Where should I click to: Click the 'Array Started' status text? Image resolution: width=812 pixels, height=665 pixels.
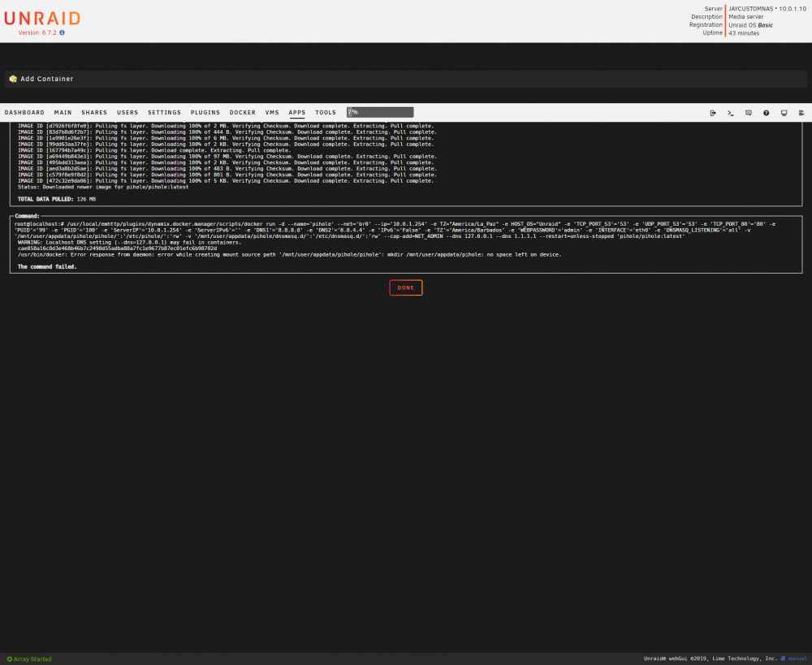point(32,659)
